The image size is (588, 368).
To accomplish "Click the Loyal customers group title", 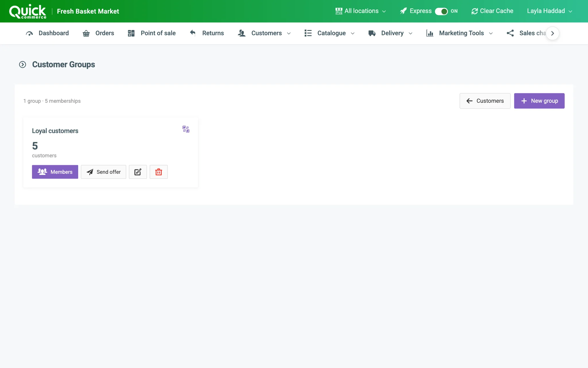I will [55, 131].
